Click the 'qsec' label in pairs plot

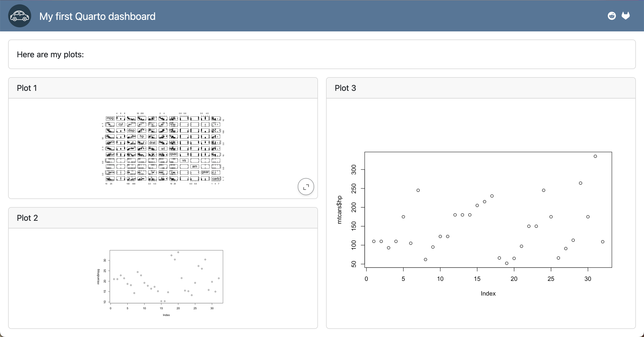click(x=173, y=154)
